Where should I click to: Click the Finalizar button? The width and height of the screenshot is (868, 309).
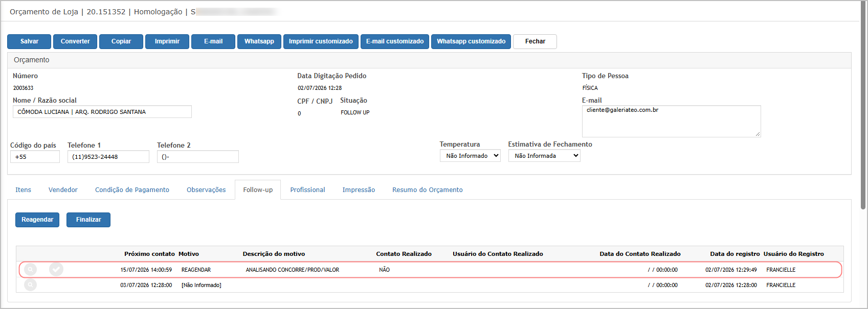click(x=88, y=220)
